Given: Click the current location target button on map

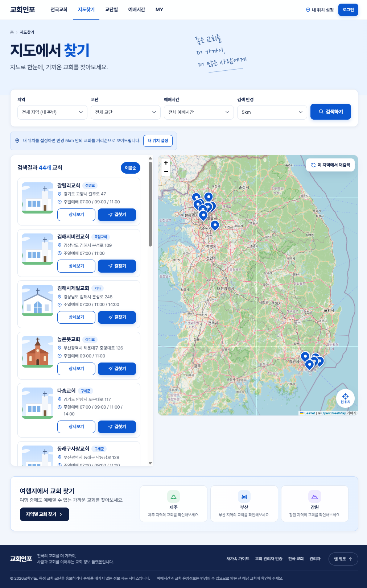Looking at the screenshot, I should click(x=345, y=398).
